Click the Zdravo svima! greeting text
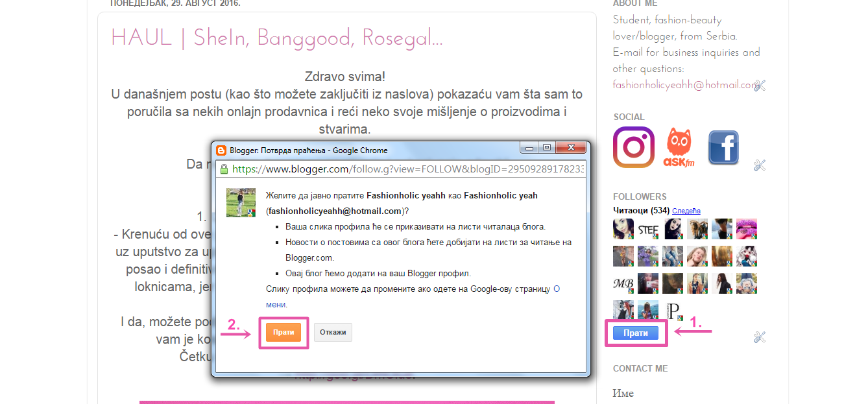 345,77
